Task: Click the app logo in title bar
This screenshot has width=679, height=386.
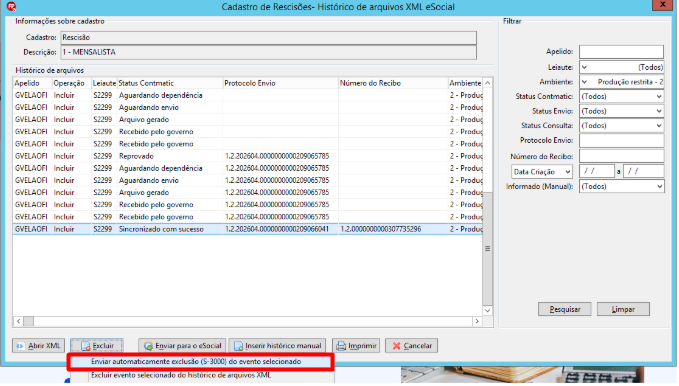Action: (x=11, y=6)
